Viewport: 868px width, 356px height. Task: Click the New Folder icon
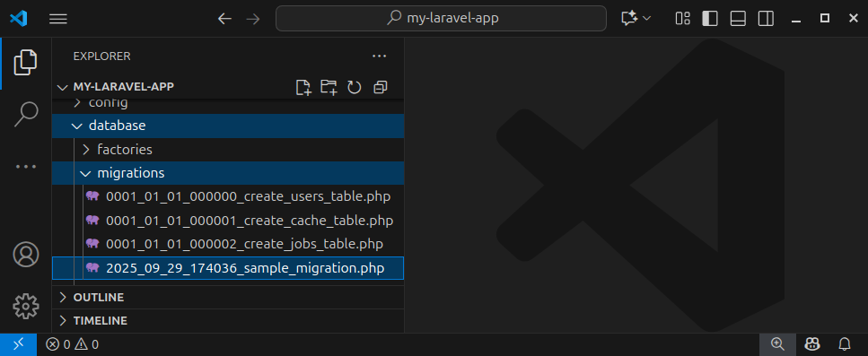[x=329, y=87]
